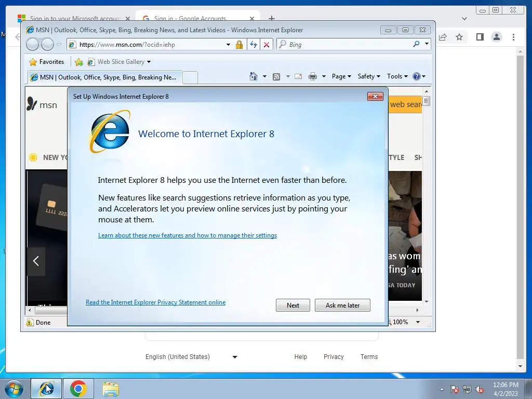
Task: Expand the IE address bar history dropdown
Action: click(228, 45)
